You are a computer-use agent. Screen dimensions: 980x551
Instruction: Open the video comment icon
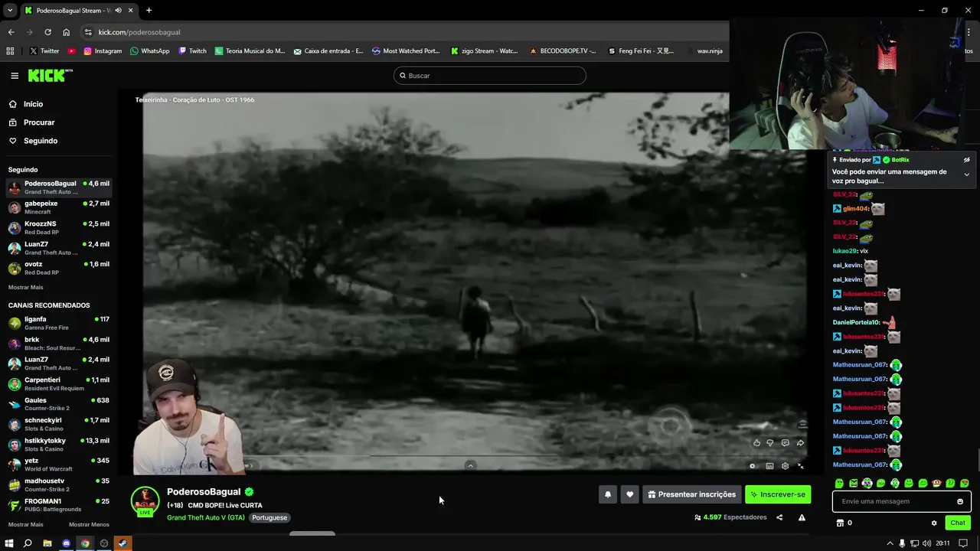click(785, 442)
